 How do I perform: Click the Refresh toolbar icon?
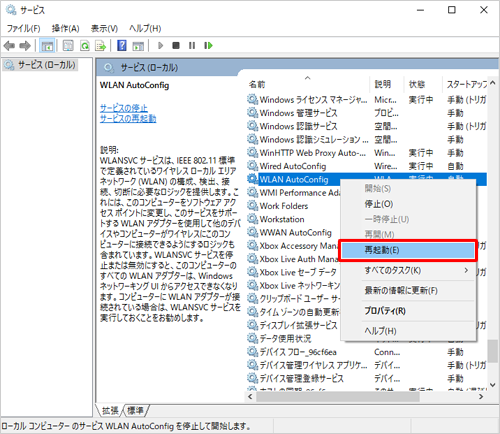point(85,46)
